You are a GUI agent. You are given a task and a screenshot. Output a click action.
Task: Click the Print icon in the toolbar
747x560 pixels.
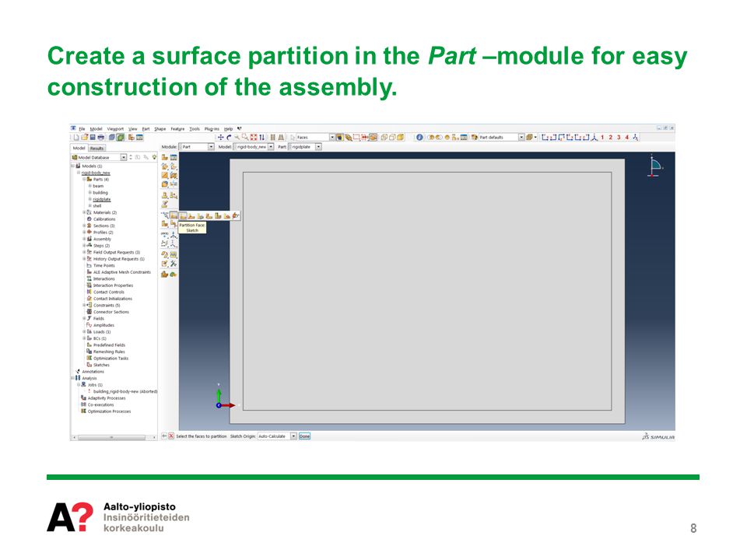101,138
